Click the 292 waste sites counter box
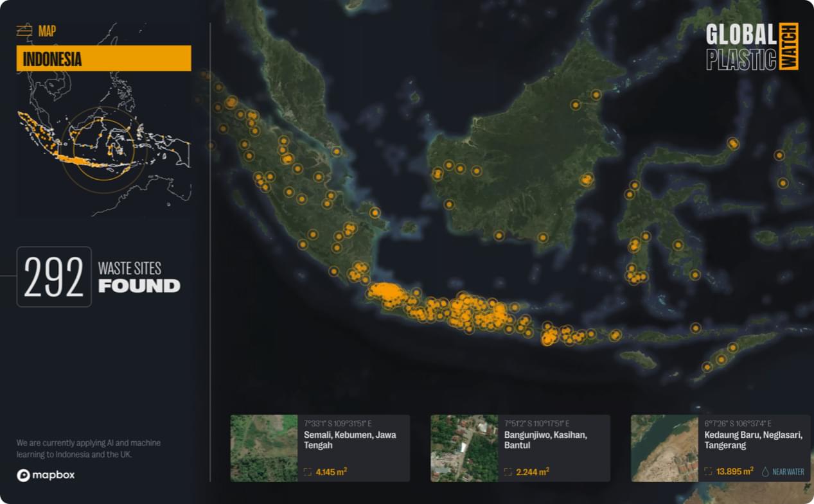 pos(54,277)
